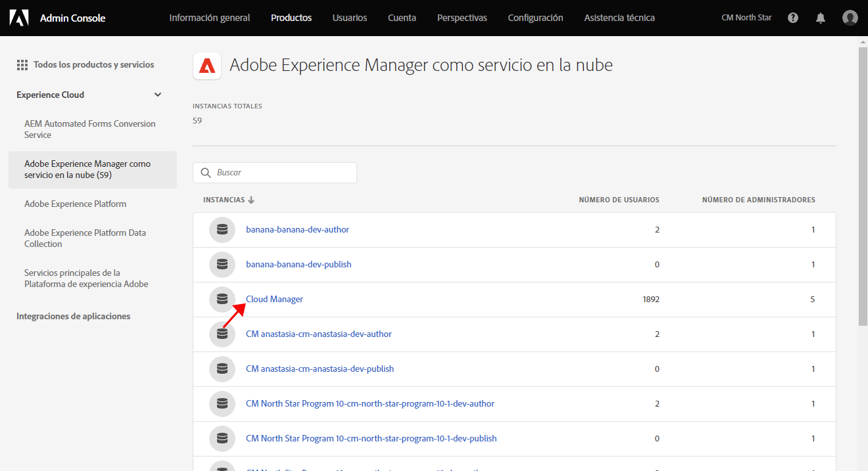Click the Número de administradores column header
Screen dimensions: 868x471
(x=759, y=200)
